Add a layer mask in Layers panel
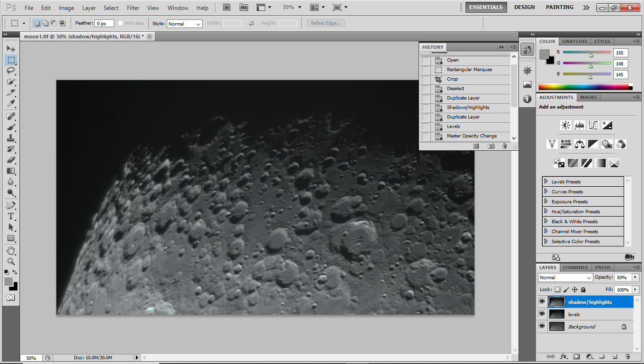Image resolution: width=644 pixels, height=364 pixels. click(x=576, y=356)
